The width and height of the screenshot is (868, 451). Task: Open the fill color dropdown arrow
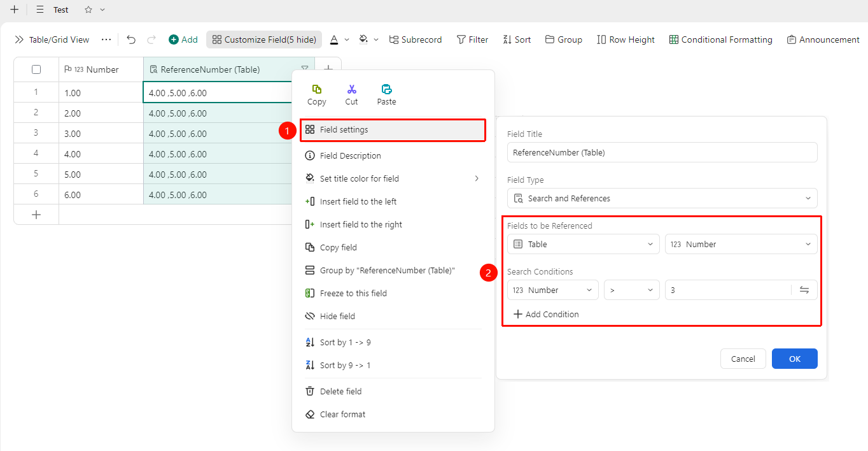[x=376, y=39]
